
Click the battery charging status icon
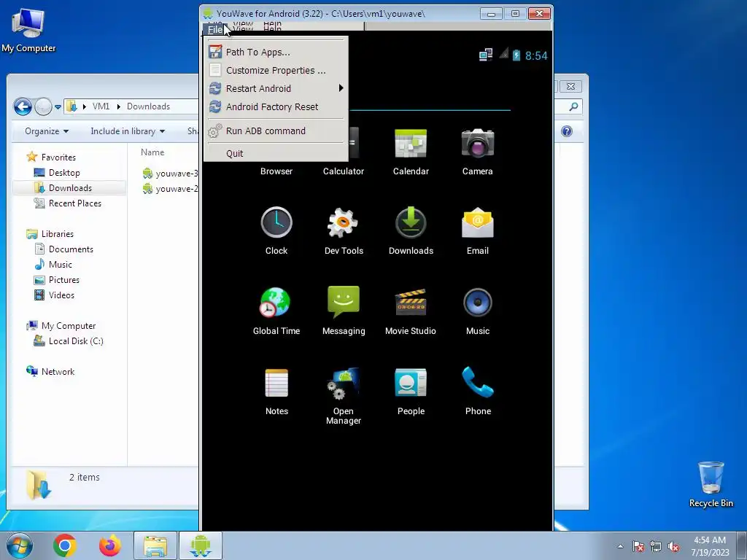[x=516, y=55]
